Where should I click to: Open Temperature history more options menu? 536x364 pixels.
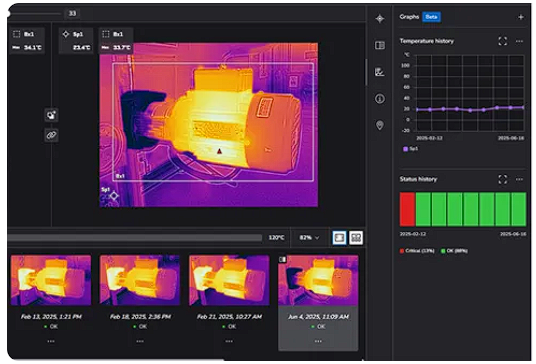click(x=519, y=41)
